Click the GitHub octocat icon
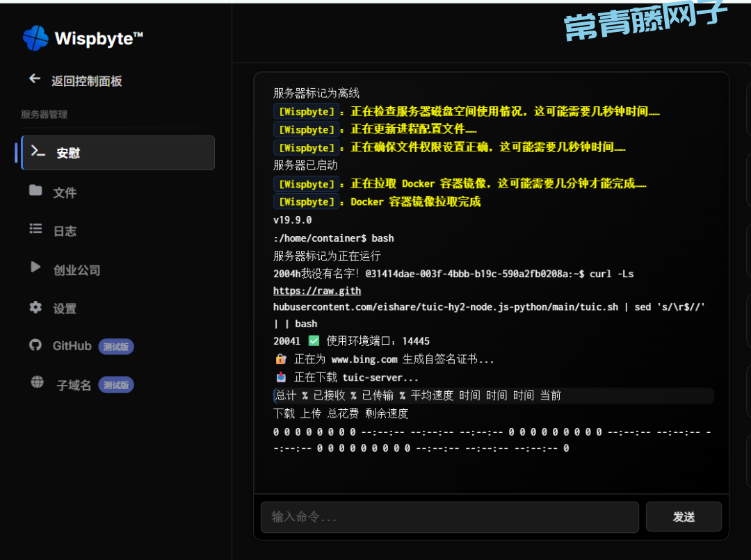Screen dimensions: 751x560 pyautogui.click(x=35, y=345)
